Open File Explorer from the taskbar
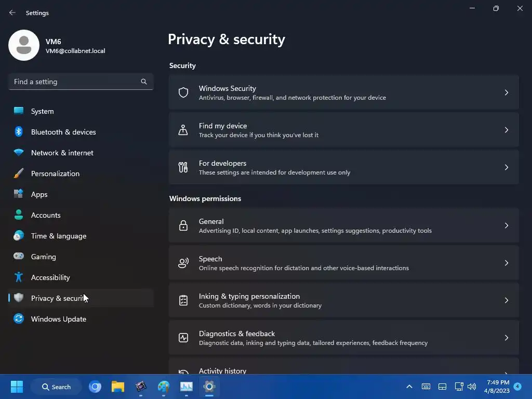532x399 pixels. pyautogui.click(x=118, y=387)
